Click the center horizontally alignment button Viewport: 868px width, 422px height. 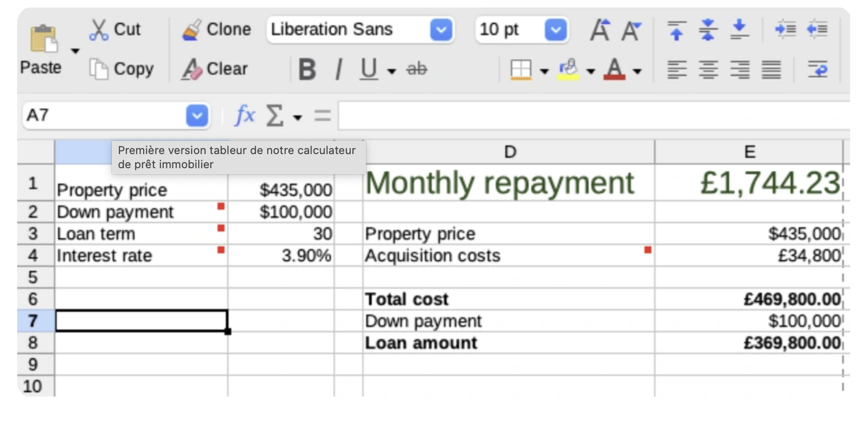pyautogui.click(x=708, y=69)
